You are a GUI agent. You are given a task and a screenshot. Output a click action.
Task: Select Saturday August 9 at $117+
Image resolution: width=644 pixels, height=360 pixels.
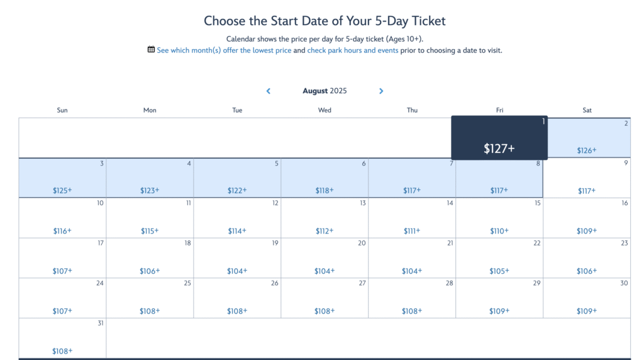click(x=587, y=178)
